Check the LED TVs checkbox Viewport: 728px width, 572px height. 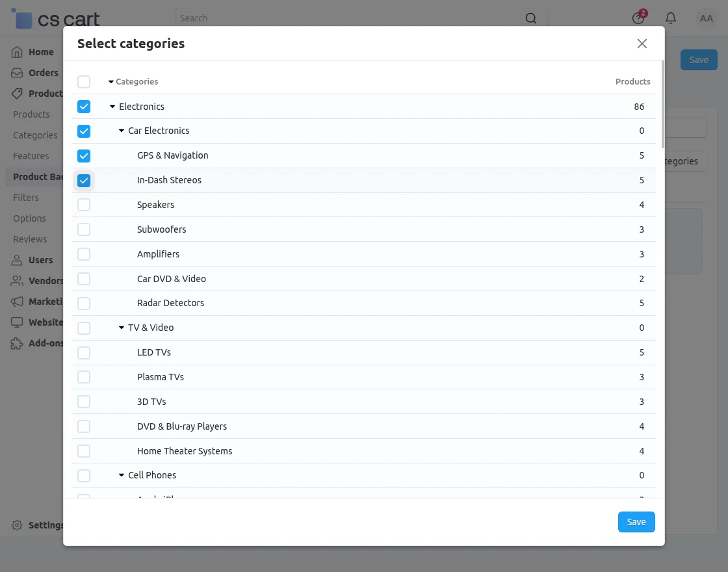point(84,352)
